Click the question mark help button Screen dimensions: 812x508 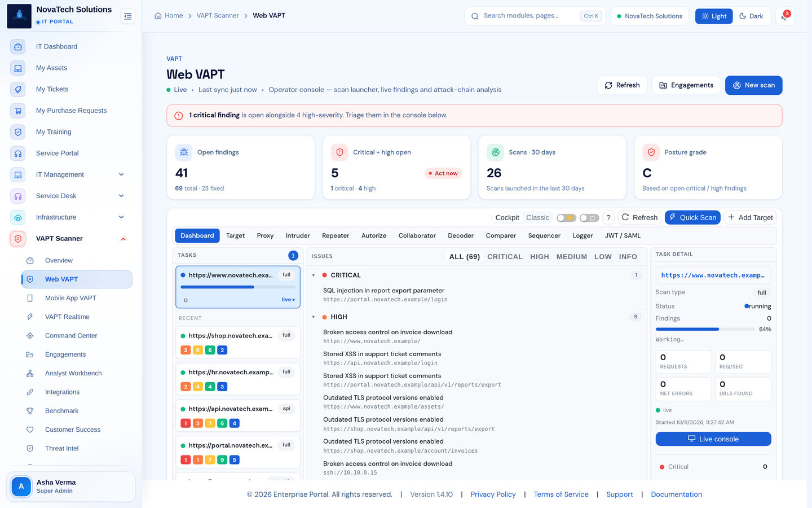coord(608,217)
